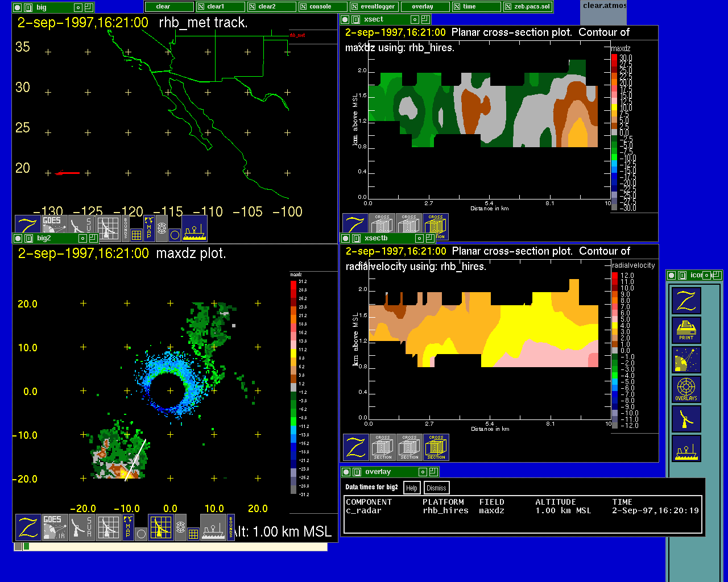728x582 pixels.
Task: Select the overlay item in the top bar
Action: (423, 7)
